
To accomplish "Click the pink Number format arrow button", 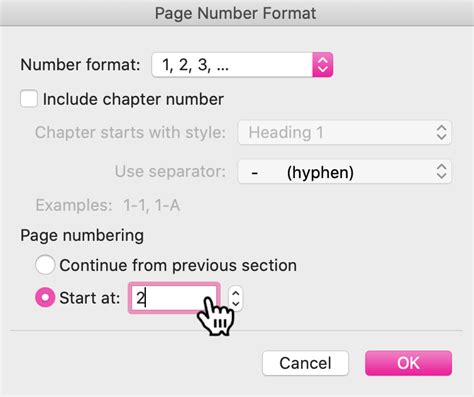I will coord(323,65).
